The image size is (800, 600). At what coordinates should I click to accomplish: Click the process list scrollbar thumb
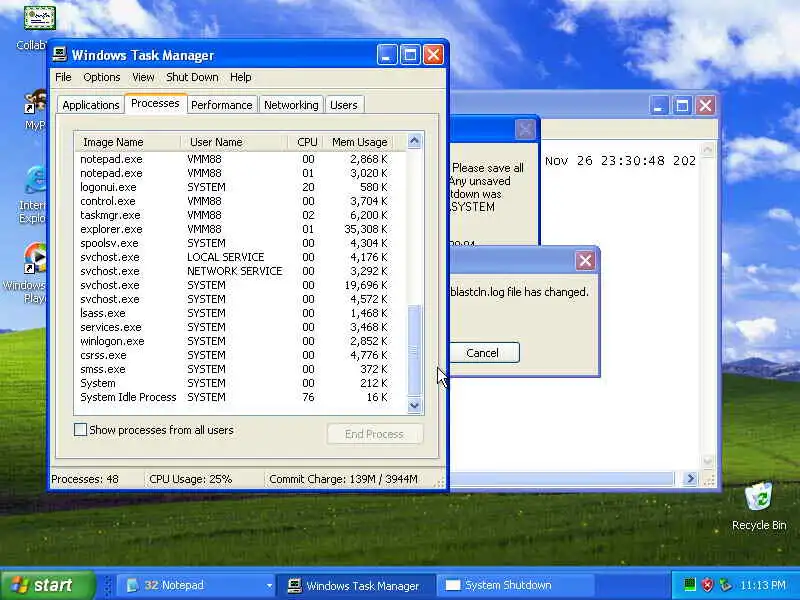click(414, 350)
